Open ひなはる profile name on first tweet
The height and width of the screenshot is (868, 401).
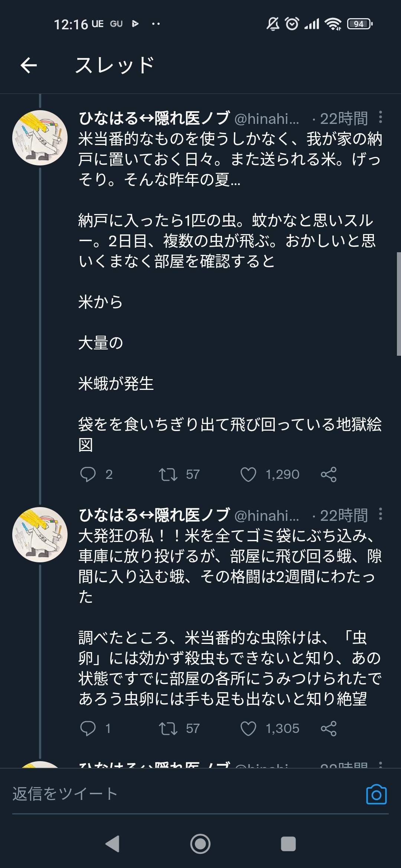154,118
